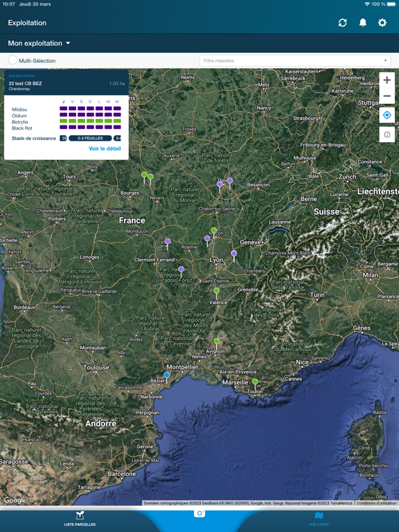Select the purple pin in Livradois-Forez park

(181, 271)
